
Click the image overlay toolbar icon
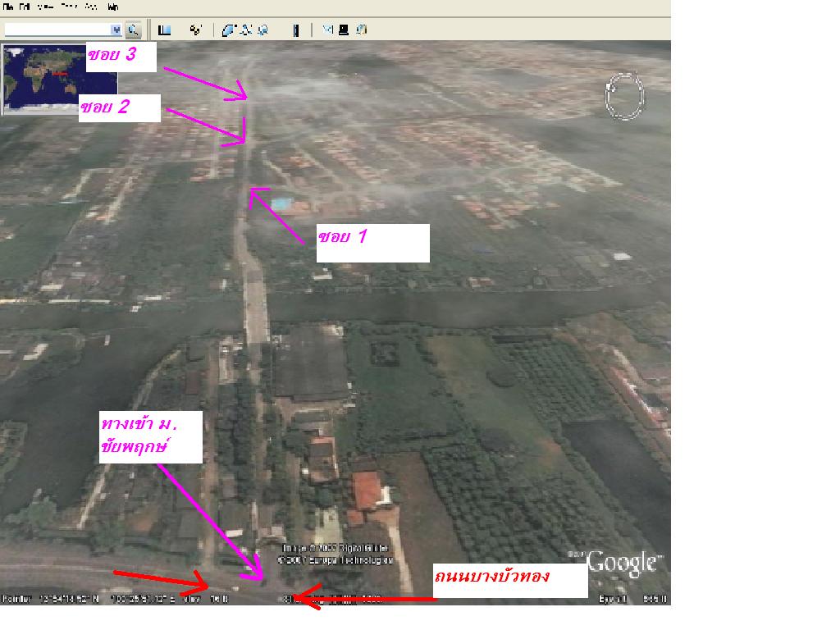pos(262,30)
